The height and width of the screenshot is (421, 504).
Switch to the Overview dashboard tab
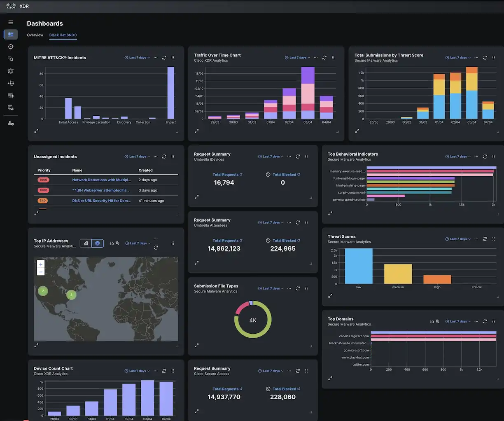coord(35,35)
